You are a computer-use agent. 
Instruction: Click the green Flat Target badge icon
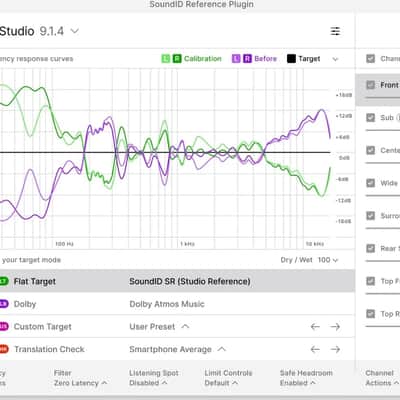(x=4, y=281)
